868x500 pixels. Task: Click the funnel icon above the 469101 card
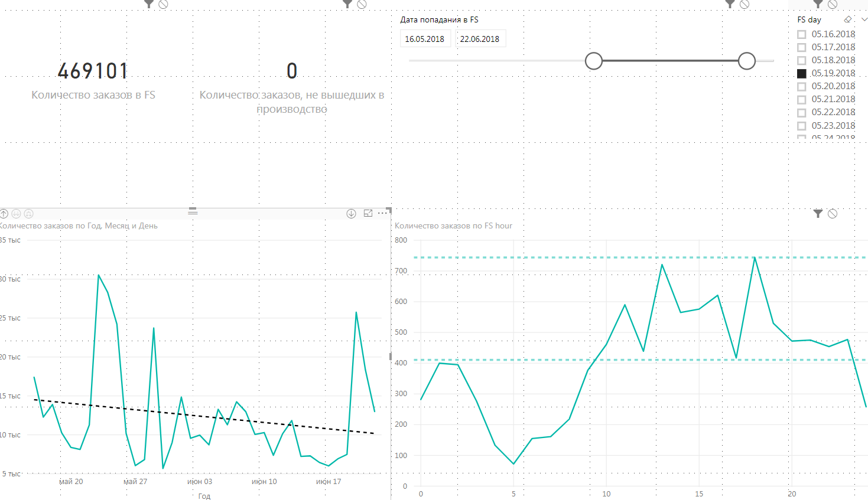point(149,4)
